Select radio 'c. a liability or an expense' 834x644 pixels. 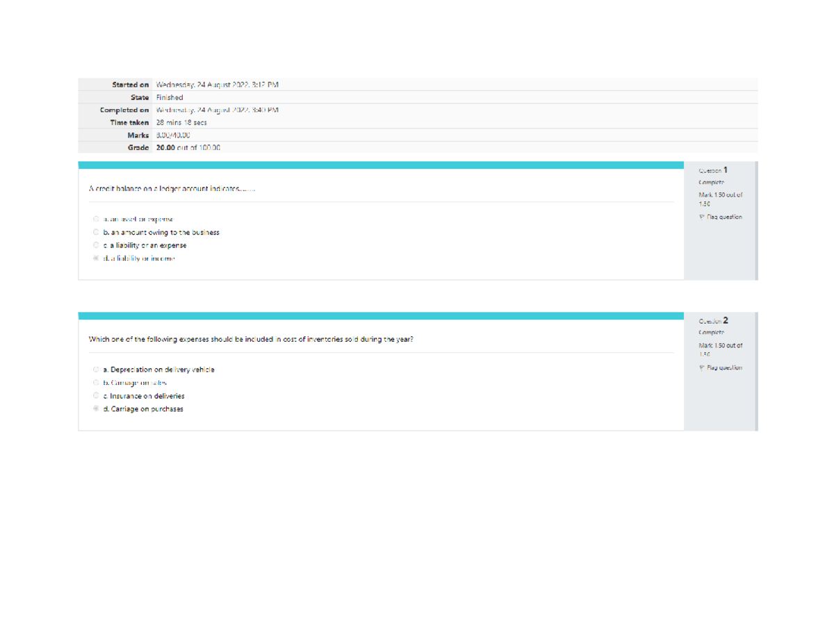click(x=95, y=245)
